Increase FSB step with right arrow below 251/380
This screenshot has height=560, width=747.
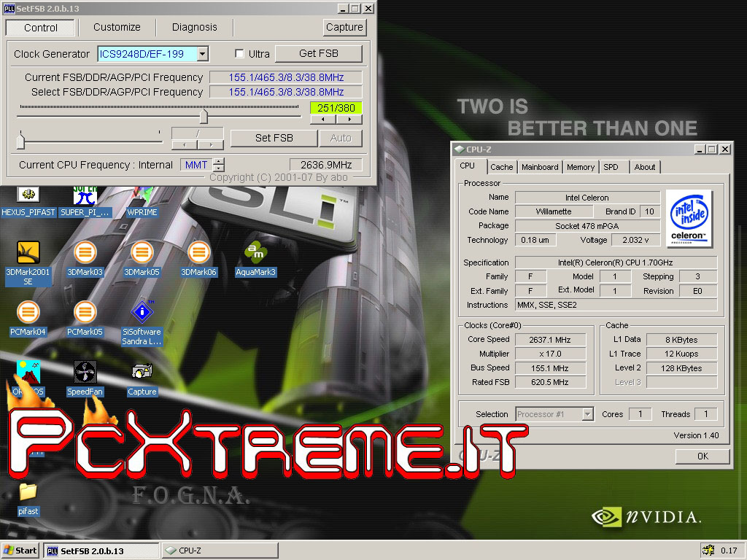(x=349, y=120)
